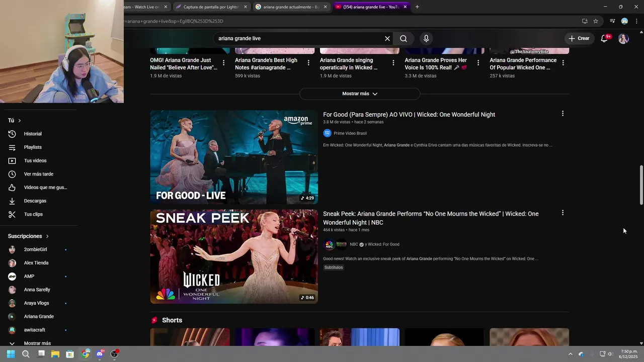Switch to Captura de pantalla Lightshot tab

pos(211,7)
